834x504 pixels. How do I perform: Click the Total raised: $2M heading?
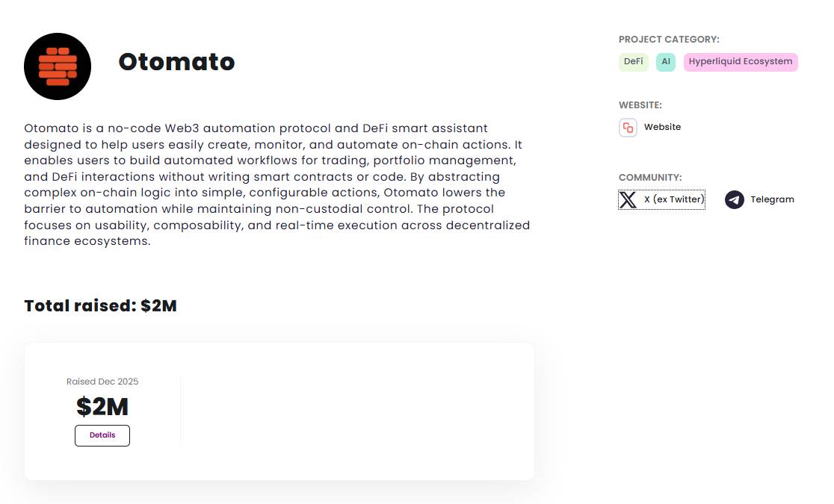pos(100,305)
